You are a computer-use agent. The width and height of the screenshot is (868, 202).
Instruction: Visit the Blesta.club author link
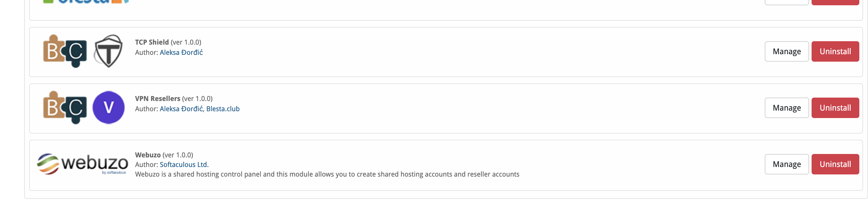(x=223, y=109)
